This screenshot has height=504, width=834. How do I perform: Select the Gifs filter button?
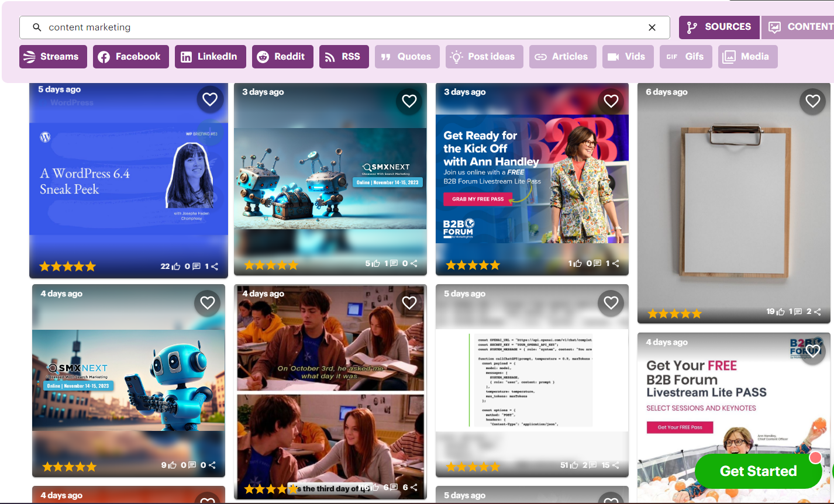coord(686,57)
